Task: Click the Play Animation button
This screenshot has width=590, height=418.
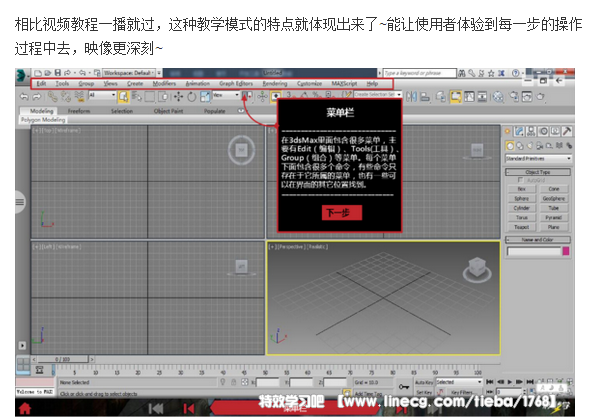Action: 510,382
